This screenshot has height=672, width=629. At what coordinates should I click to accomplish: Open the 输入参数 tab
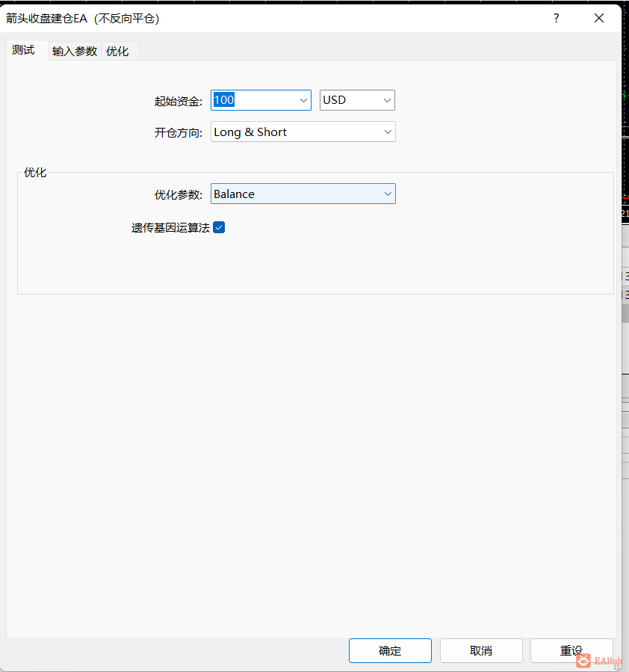click(75, 52)
